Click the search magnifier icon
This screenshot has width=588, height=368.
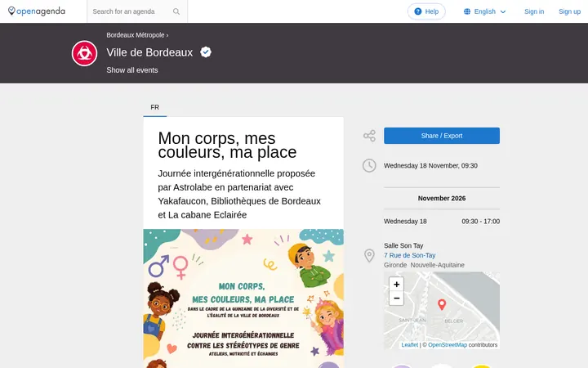coord(176,11)
